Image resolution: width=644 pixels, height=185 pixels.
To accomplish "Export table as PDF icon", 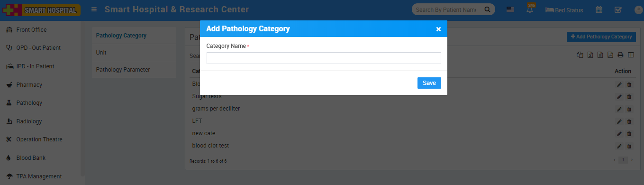I will coord(610,55).
